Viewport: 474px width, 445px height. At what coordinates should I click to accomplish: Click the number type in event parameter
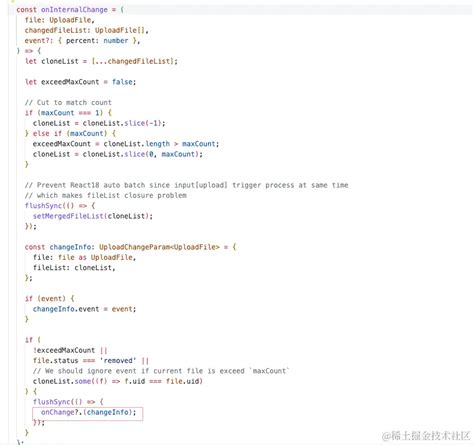(116, 41)
